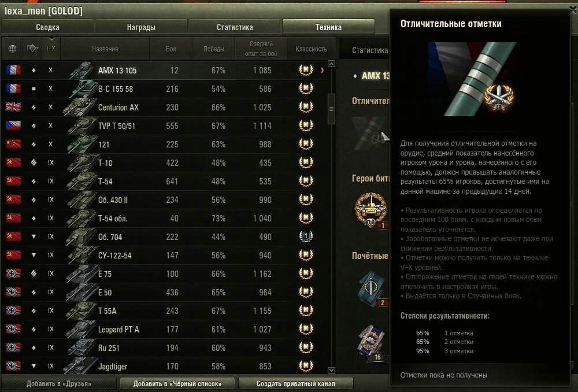The height and width of the screenshot is (392, 578).
Task: Click the Ace Tanker badge for AMX 13 105
Action: tap(306, 70)
